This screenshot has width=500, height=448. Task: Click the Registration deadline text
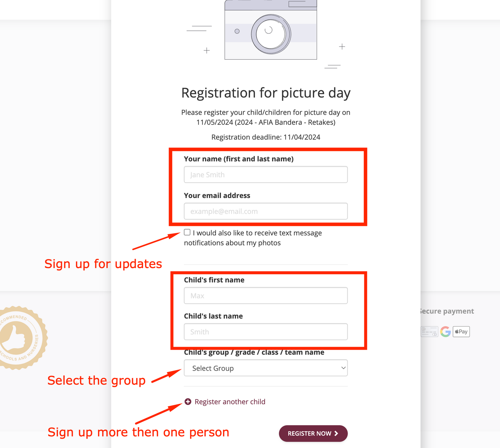pyautogui.click(x=266, y=137)
